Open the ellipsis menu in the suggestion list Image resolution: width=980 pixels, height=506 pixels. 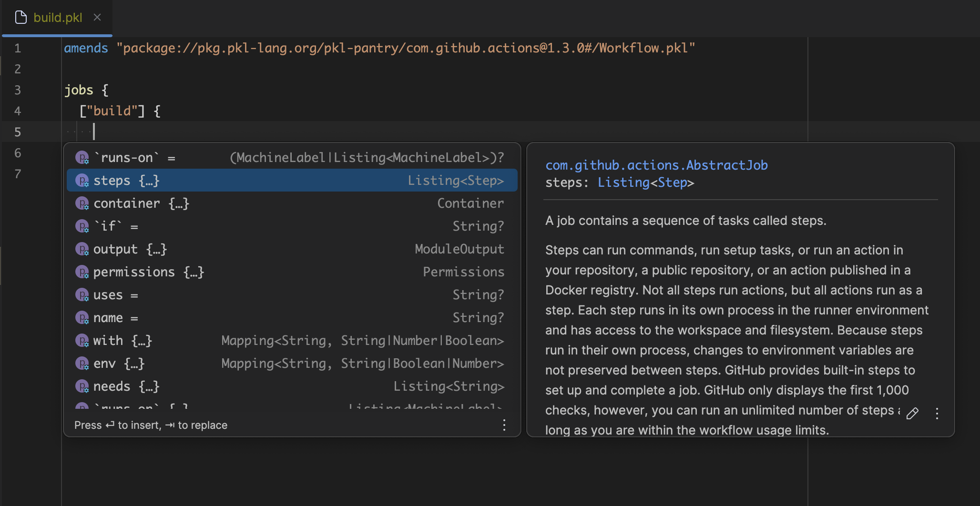tap(504, 425)
